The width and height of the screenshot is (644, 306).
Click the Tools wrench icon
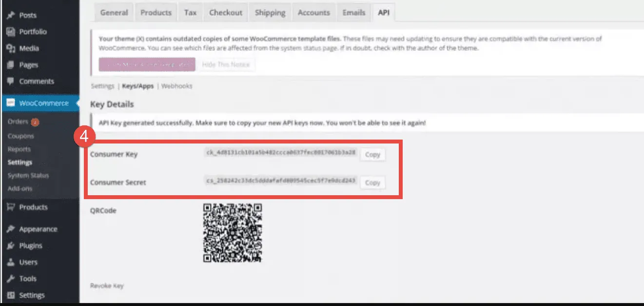pyautogui.click(x=10, y=279)
